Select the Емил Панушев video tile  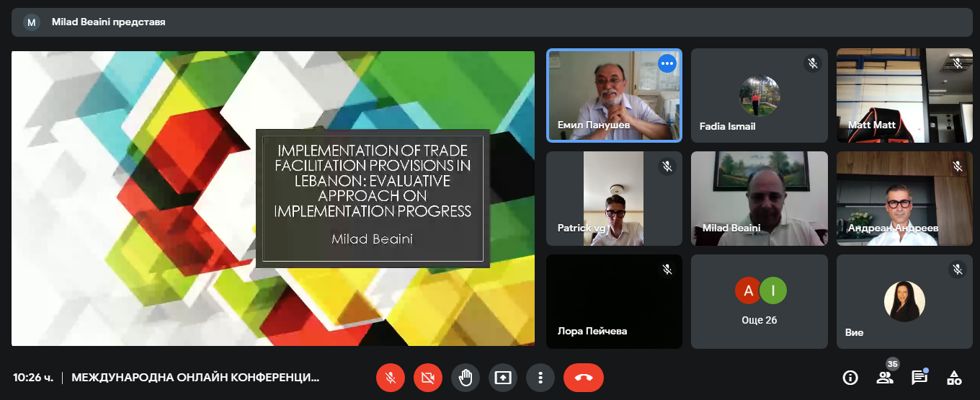pyautogui.click(x=614, y=96)
